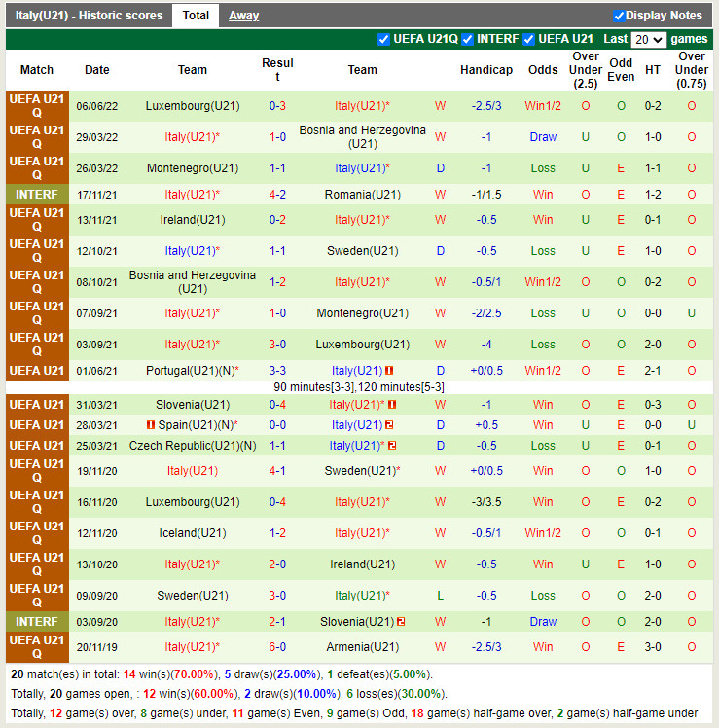Uncheck the UEFA U21Q filter checkbox
This screenshot has height=728, width=719.
[x=383, y=39]
